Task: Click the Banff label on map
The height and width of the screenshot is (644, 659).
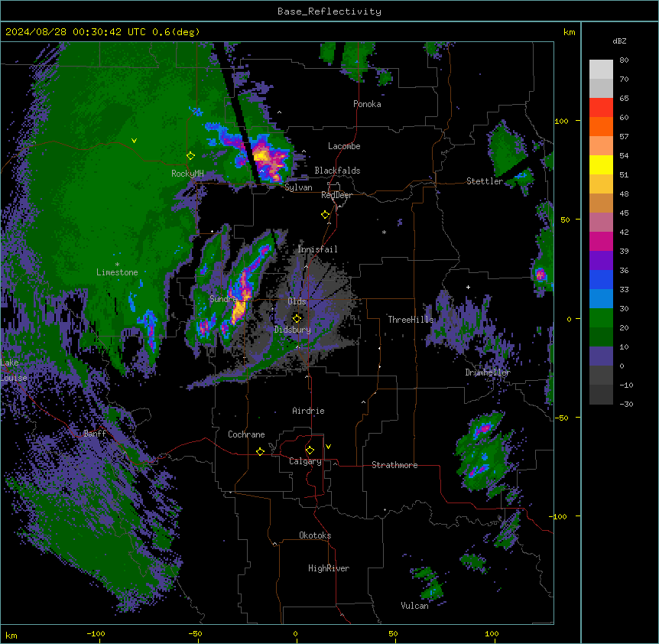Action: (x=95, y=434)
